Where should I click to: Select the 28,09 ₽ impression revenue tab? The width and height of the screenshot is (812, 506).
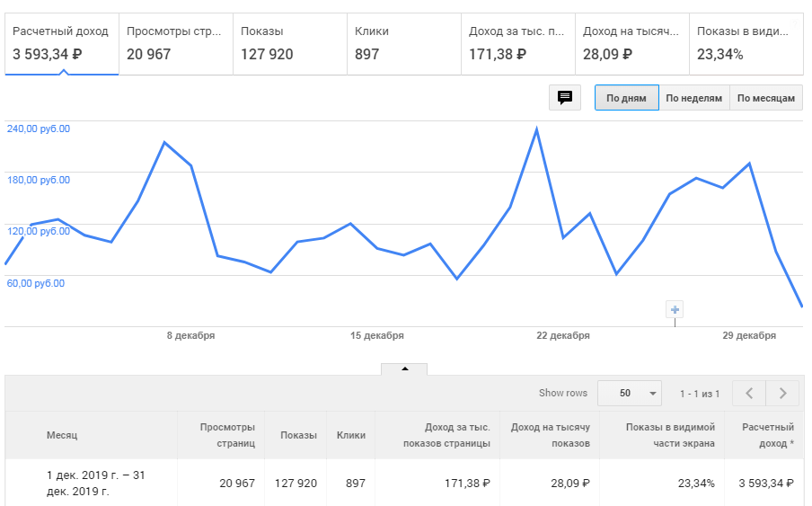click(631, 42)
